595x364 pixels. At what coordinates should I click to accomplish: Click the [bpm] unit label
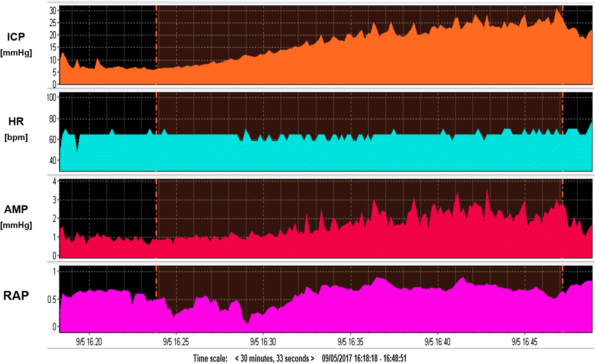pos(16,137)
